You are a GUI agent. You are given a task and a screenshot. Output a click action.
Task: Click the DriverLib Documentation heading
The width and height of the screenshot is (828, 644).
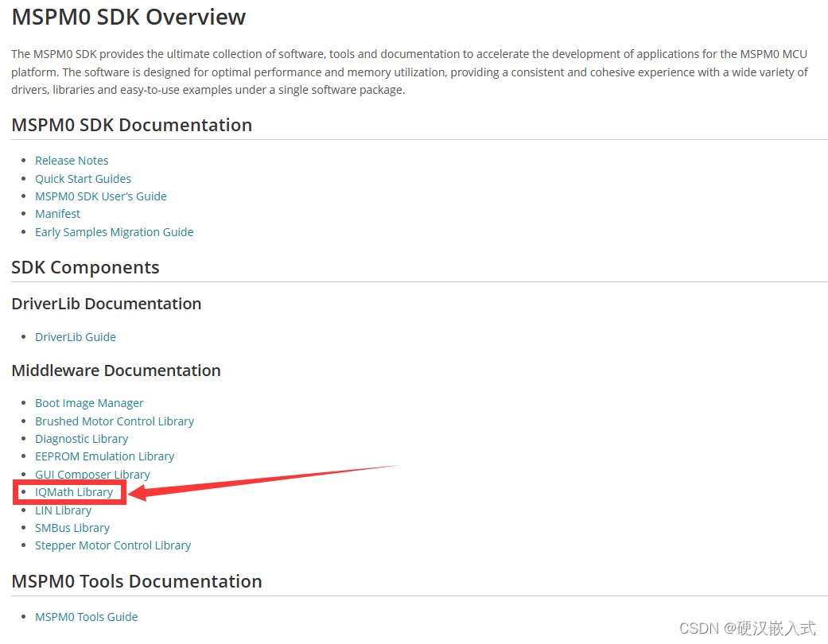click(x=107, y=304)
